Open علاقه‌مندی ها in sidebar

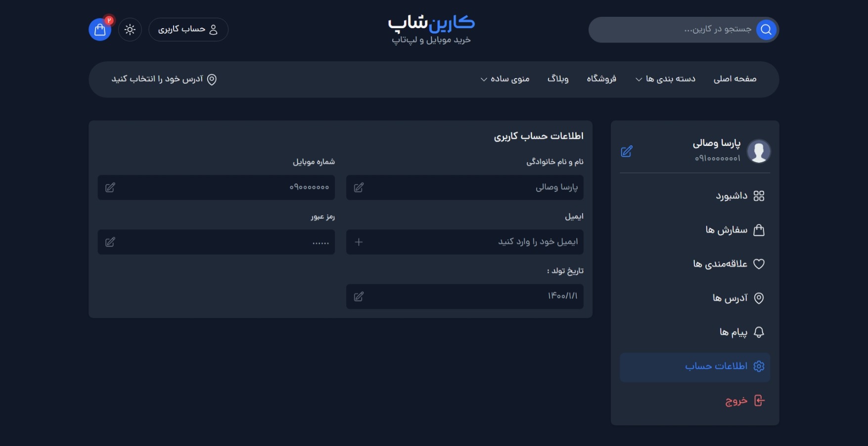click(x=695, y=264)
